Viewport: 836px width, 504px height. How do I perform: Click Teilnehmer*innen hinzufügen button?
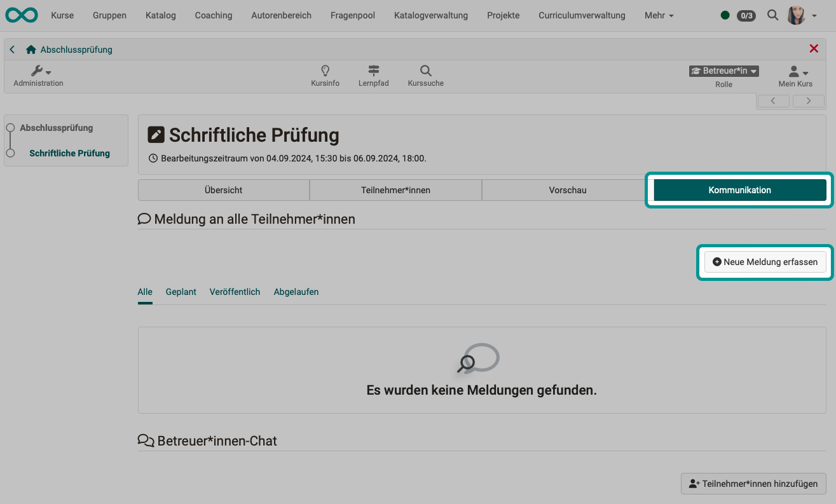[x=753, y=484]
